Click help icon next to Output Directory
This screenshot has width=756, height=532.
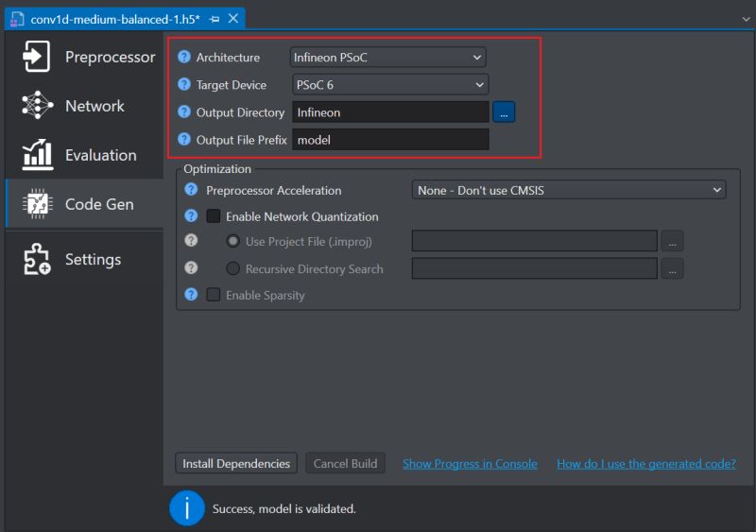point(184,112)
